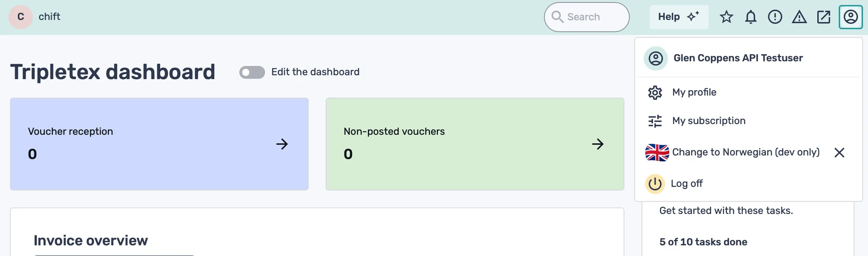Image resolution: width=868 pixels, height=256 pixels.
Task: Close the user account menu icon
Action: pos(851,17)
